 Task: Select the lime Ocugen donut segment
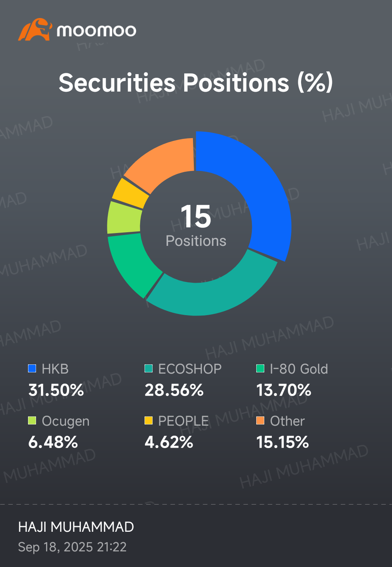[124, 217]
